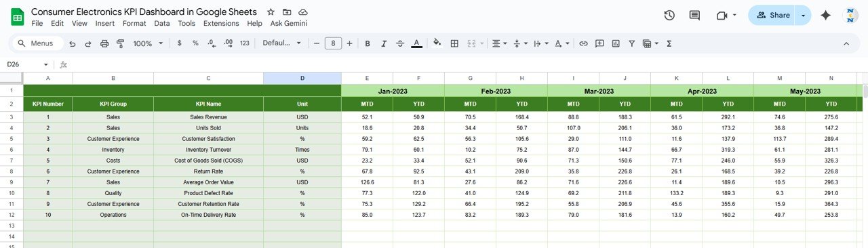Open the Gemini sparkle icon
This screenshot has width=868, height=248.
click(x=826, y=15)
